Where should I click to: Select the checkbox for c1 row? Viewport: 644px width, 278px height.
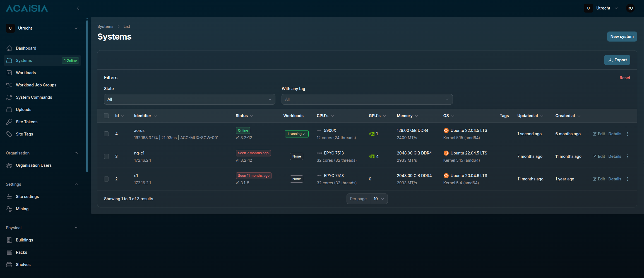pos(106,179)
